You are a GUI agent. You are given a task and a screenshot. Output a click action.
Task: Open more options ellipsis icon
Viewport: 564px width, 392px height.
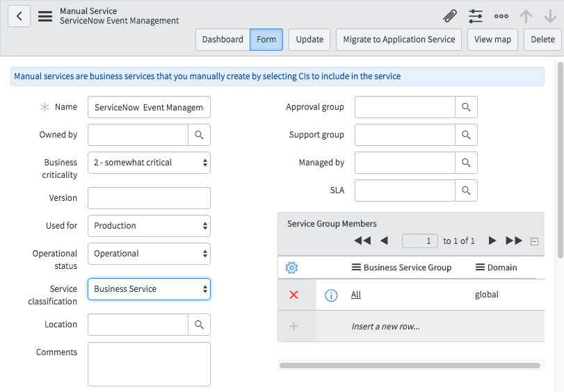501,16
